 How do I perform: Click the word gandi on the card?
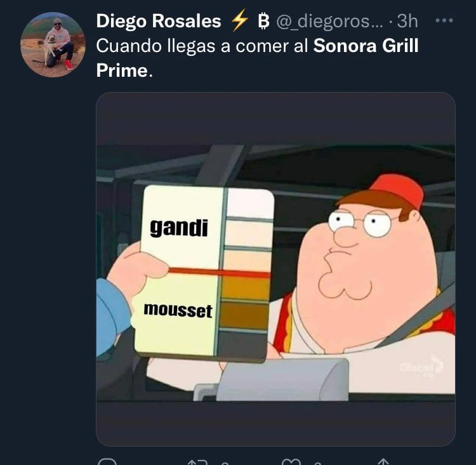click(x=179, y=228)
